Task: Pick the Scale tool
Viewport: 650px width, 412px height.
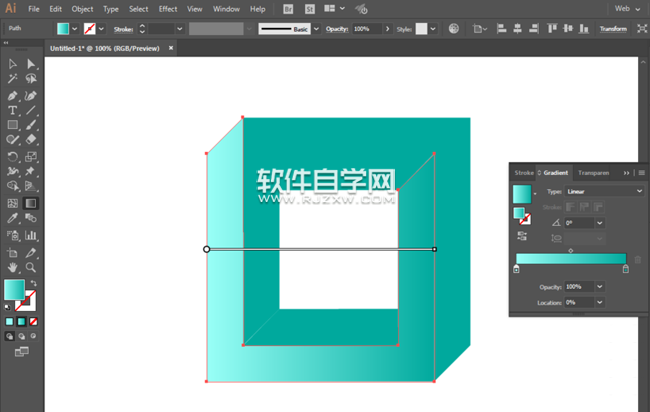Action: [x=31, y=157]
